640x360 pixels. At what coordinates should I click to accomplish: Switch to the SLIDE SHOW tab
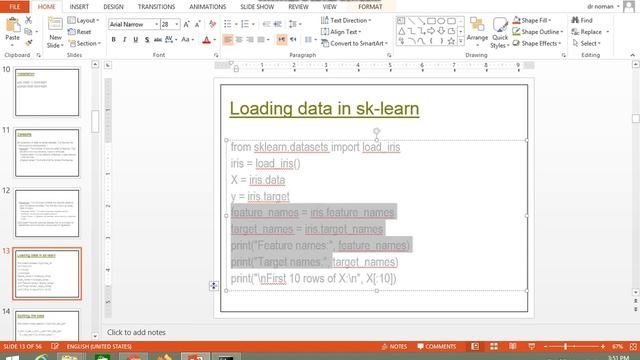tap(257, 7)
